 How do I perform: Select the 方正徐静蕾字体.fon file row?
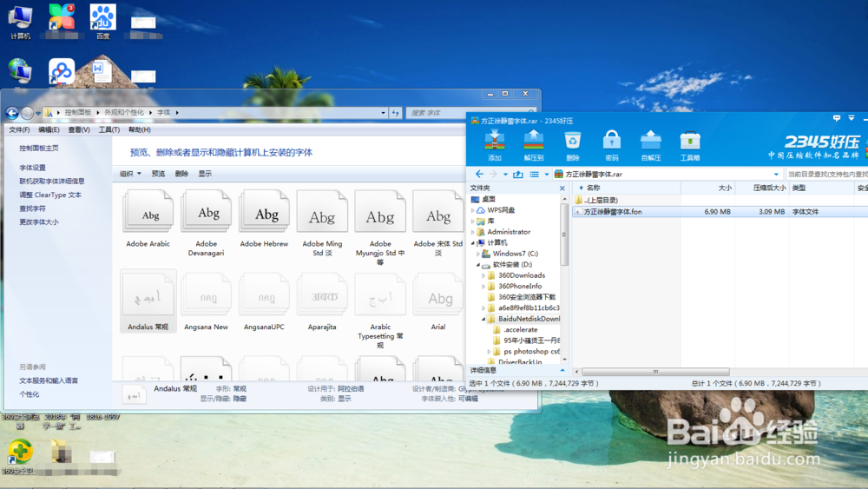tap(720, 212)
